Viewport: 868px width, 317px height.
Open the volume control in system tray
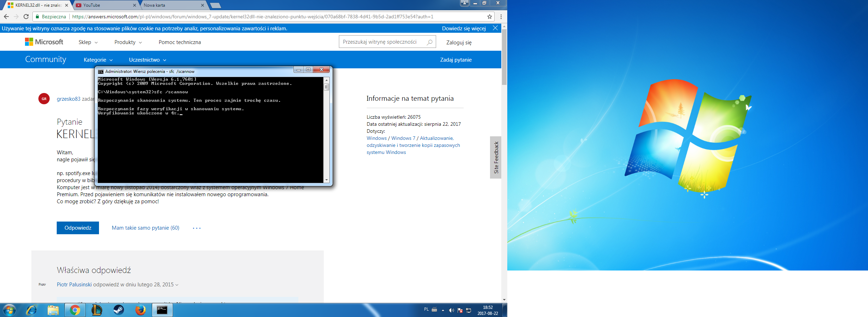point(451,310)
